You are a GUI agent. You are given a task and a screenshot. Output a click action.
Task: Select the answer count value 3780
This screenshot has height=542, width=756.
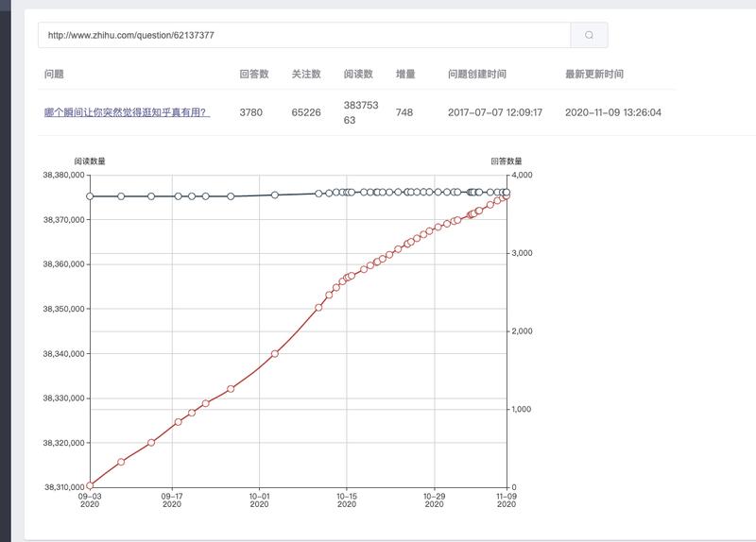click(251, 112)
